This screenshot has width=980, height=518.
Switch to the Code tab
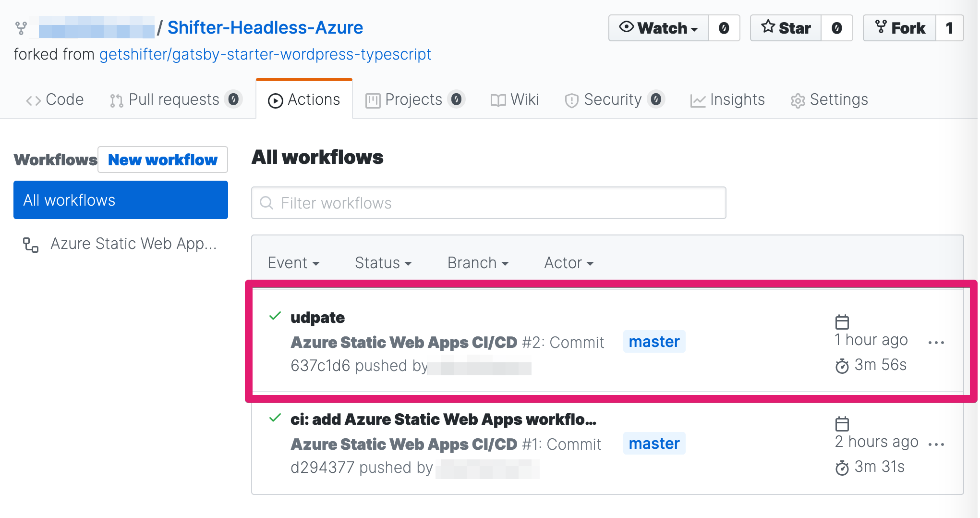pos(55,99)
